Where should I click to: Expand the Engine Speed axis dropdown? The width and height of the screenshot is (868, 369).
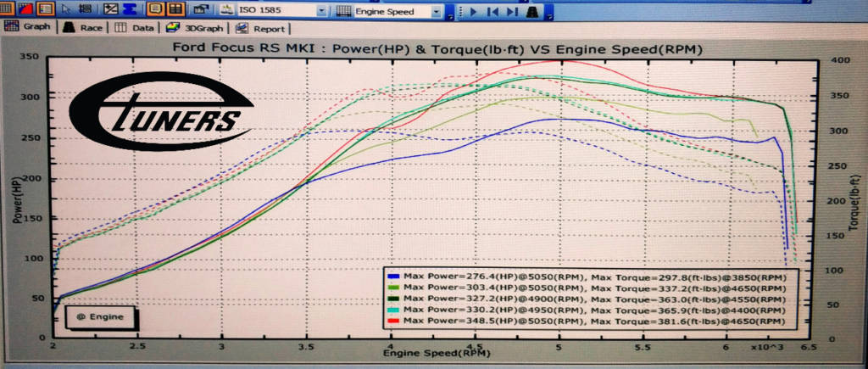coord(437,12)
